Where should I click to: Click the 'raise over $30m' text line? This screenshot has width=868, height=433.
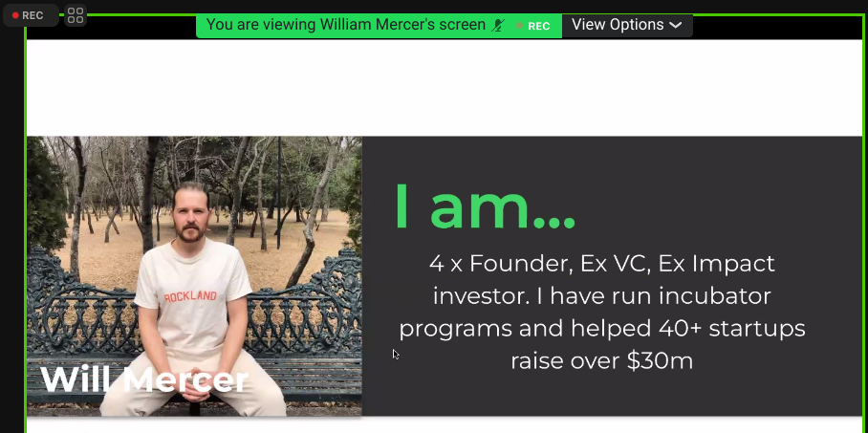(601, 361)
